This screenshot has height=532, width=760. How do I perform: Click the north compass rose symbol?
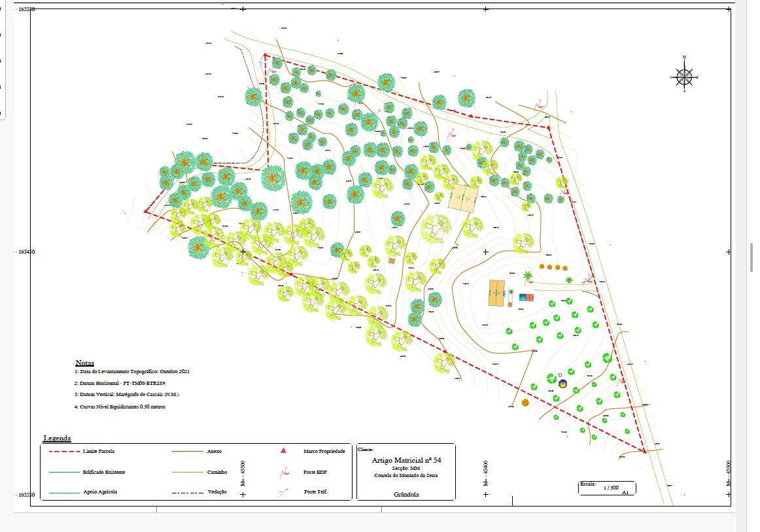coord(684,76)
